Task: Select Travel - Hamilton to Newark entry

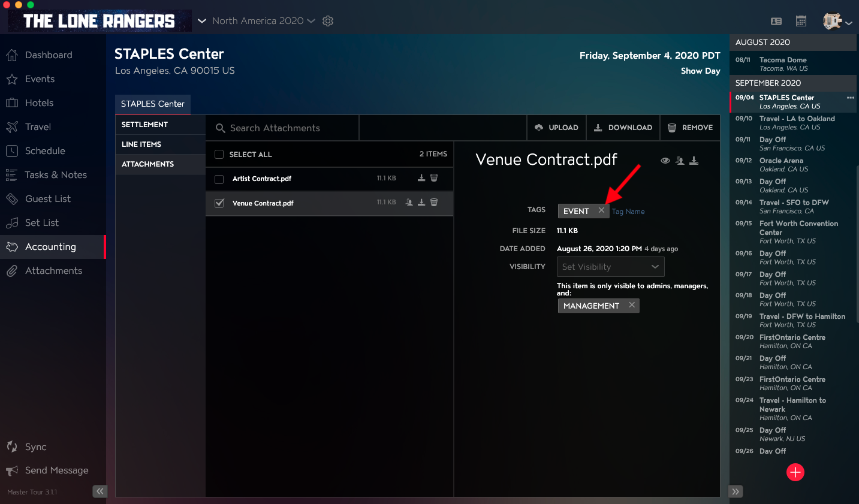Action: [793, 409]
